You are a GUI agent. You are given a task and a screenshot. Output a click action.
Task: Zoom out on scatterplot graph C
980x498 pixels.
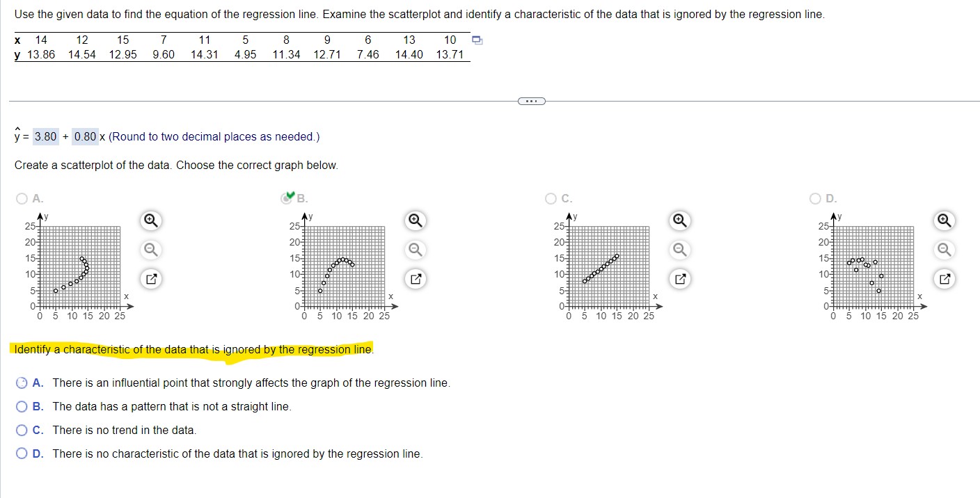(x=679, y=249)
